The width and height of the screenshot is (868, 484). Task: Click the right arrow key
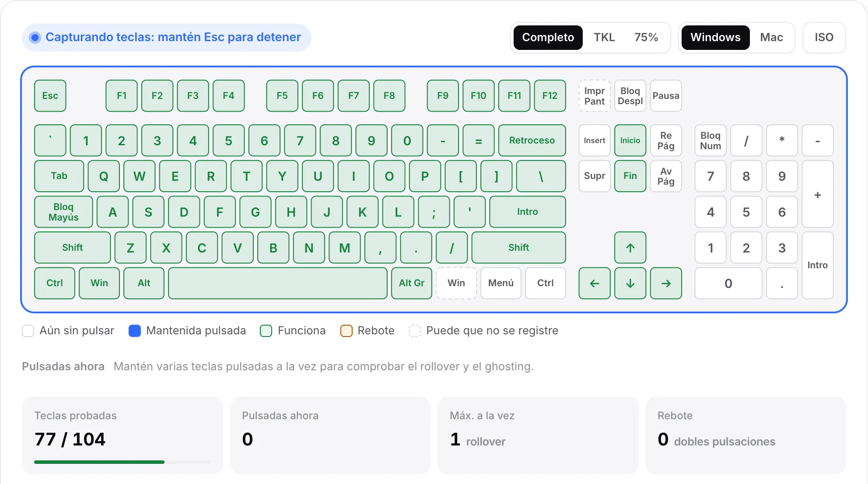tap(666, 283)
